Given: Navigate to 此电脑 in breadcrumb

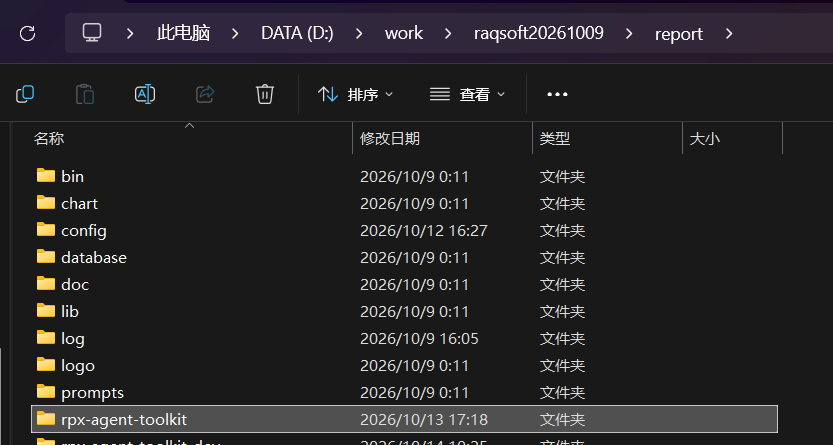Looking at the screenshot, I should coord(183,33).
